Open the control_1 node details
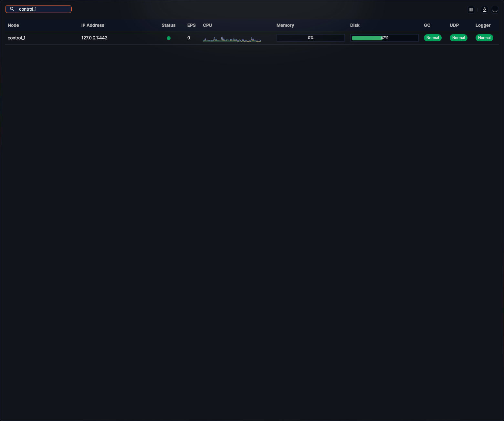This screenshot has height=421, width=504. coord(16,38)
